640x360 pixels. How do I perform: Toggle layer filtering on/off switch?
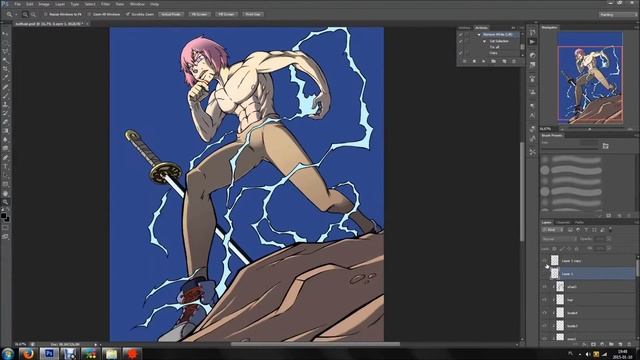tap(610, 229)
